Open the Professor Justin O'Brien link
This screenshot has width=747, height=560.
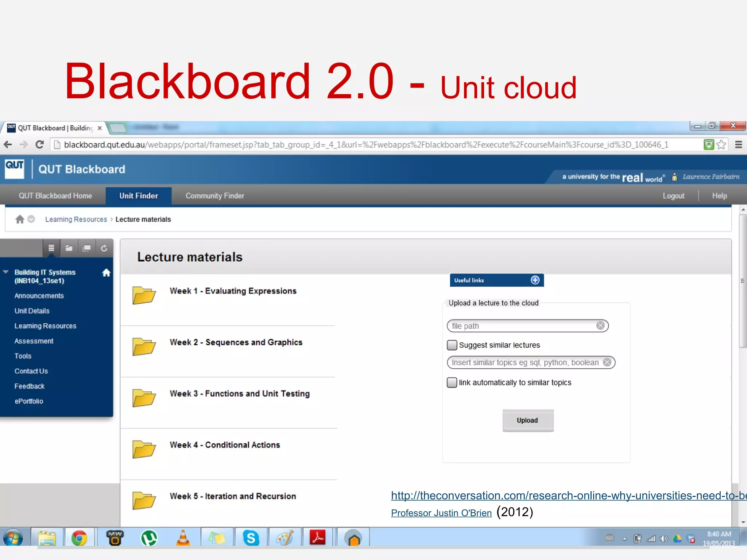click(441, 513)
